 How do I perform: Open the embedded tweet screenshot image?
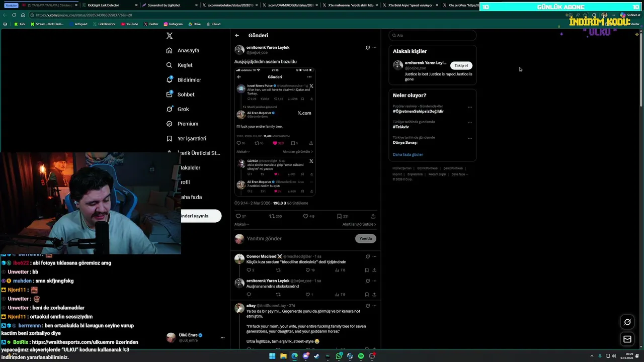[275, 131]
